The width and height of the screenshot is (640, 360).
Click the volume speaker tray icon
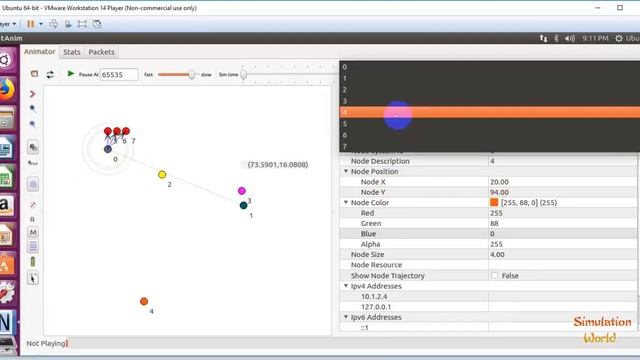[x=570, y=38]
